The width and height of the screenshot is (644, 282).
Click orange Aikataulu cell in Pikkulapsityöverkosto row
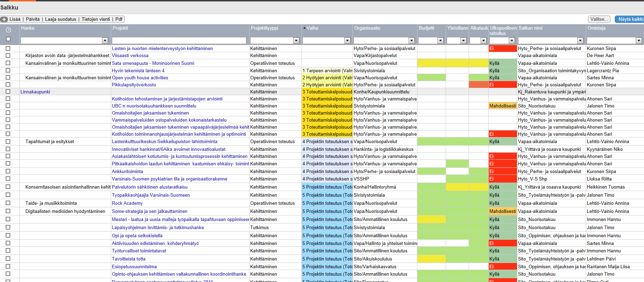tap(479, 85)
